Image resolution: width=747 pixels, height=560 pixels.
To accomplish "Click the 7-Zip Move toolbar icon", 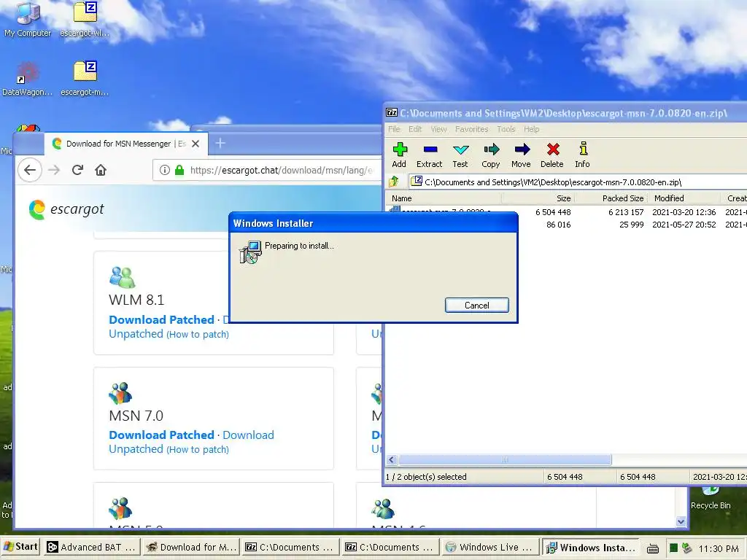I will (521, 155).
